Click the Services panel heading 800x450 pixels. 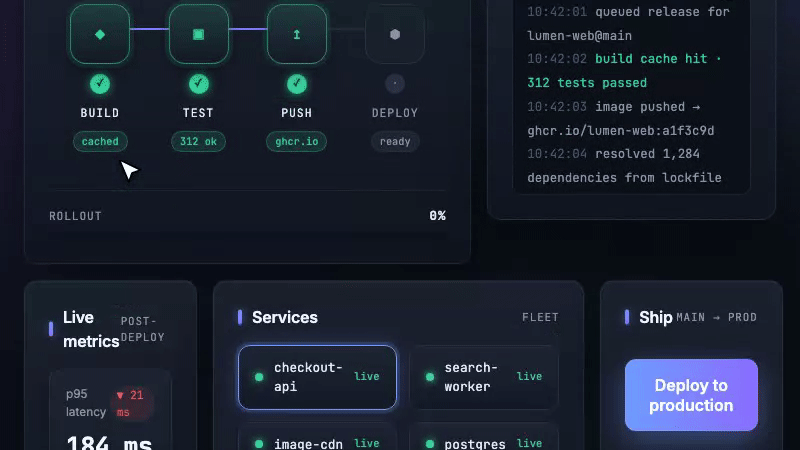[285, 317]
